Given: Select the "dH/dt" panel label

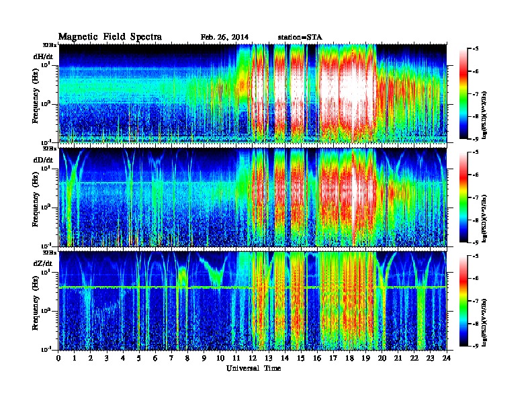Looking at the screenshot, I should click(43, 56).
